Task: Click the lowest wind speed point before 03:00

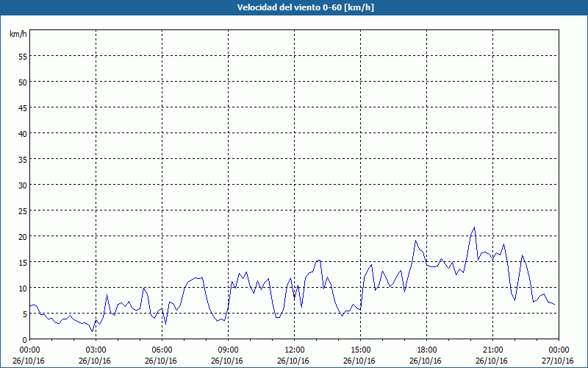Action: tap(92, 331)
